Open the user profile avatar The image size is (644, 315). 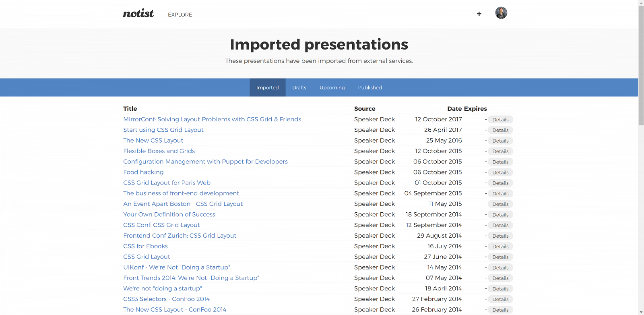[501, 13]
